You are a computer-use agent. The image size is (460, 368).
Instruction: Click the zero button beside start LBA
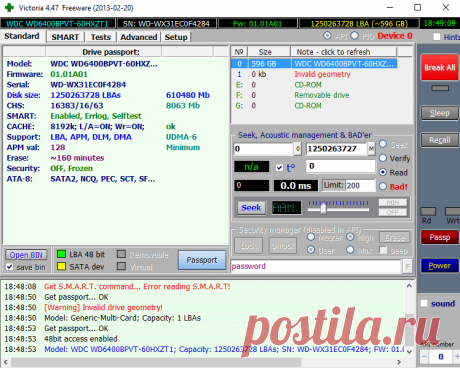click(298, 149)
